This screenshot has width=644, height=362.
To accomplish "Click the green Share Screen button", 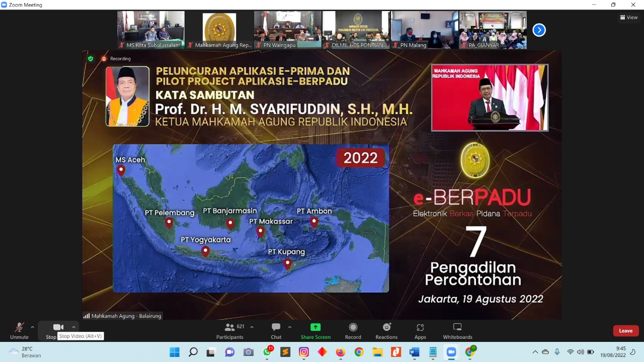I will (315, 330).
